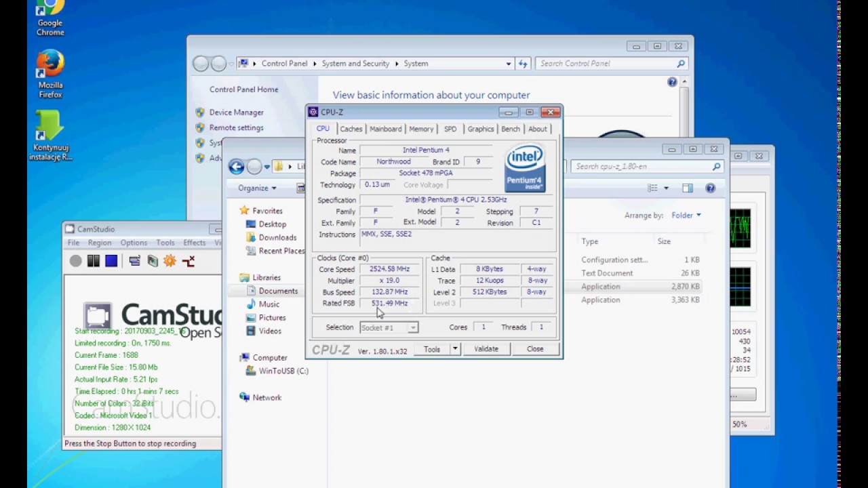Open CamStudio Options menu
The height and width of the screenshot is (488, 868).
coord(134,243)
